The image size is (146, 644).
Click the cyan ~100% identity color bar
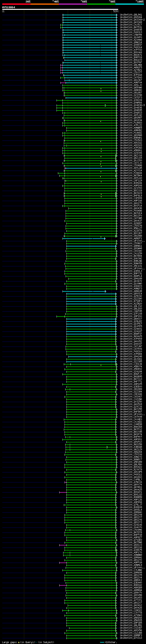pos(130,4)
